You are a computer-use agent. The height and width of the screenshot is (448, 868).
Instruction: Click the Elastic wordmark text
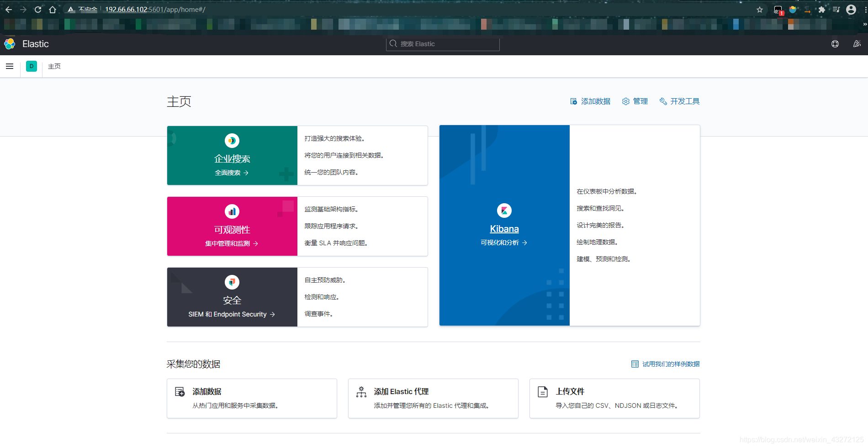[36, 44]
